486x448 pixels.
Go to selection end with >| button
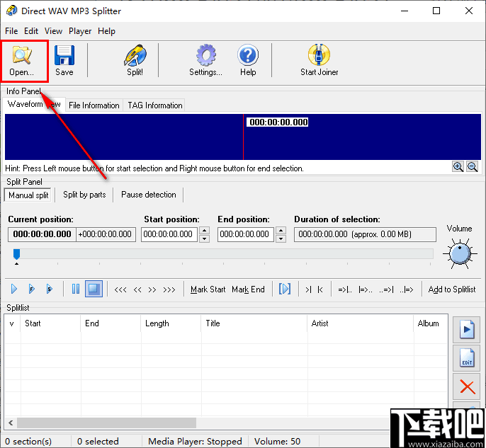point(308,289)
